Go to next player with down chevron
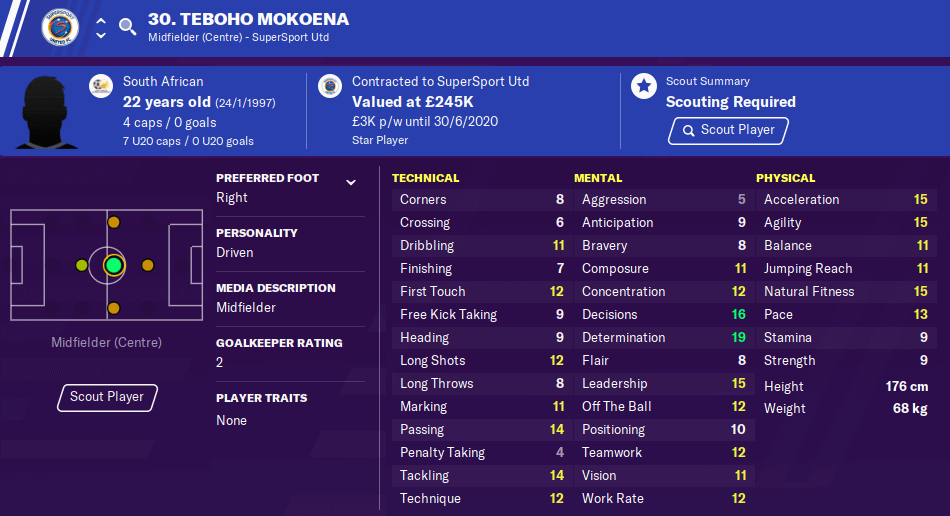 (x=101, y=35)
